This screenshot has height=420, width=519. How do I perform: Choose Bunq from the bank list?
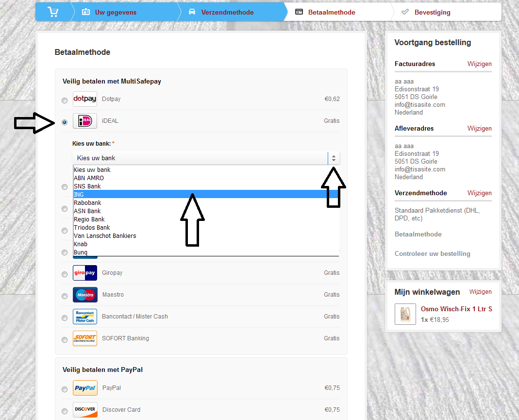coord(206,252)
